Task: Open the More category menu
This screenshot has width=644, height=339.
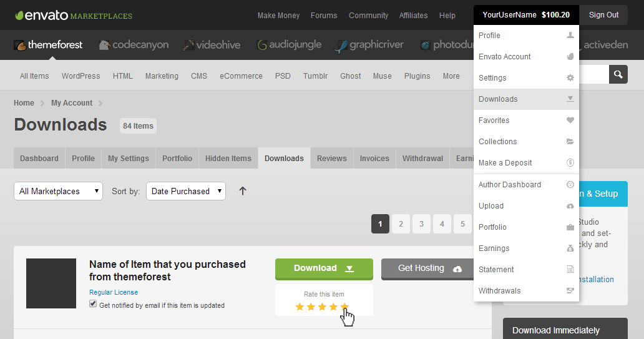Action: coord(451,76)
